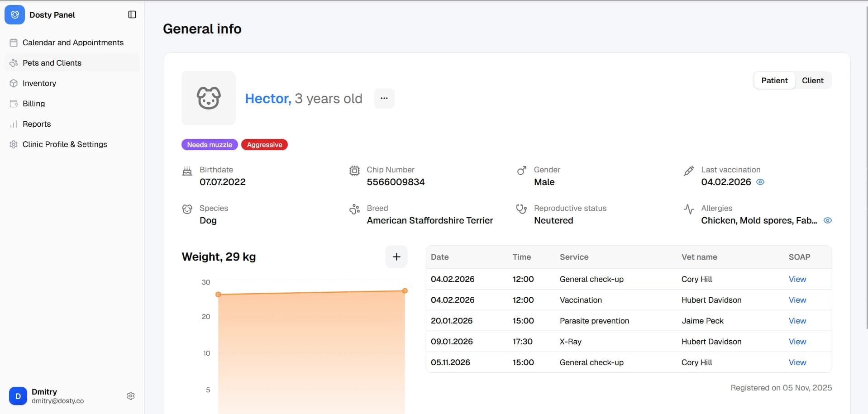Open the three-dots menu beside Hector
Viewport: 868px width, 414px height.
click(x=384, y=98)
